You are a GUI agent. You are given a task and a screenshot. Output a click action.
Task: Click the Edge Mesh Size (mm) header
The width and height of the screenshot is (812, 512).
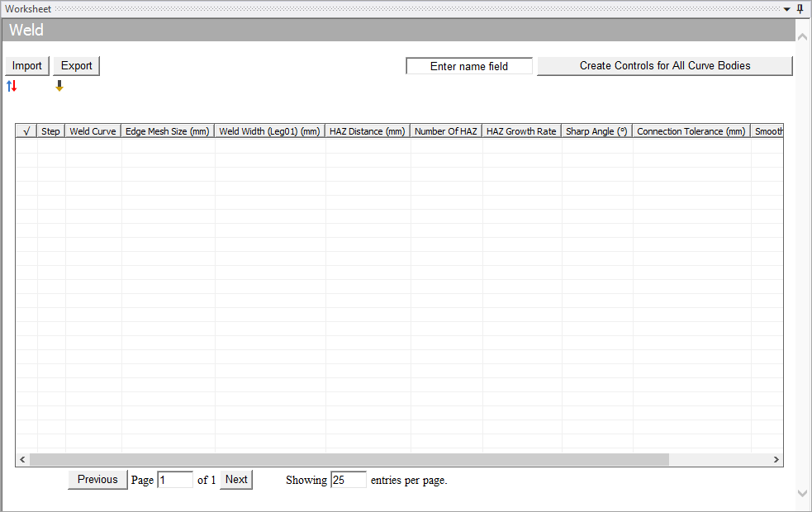coord(168,131)
